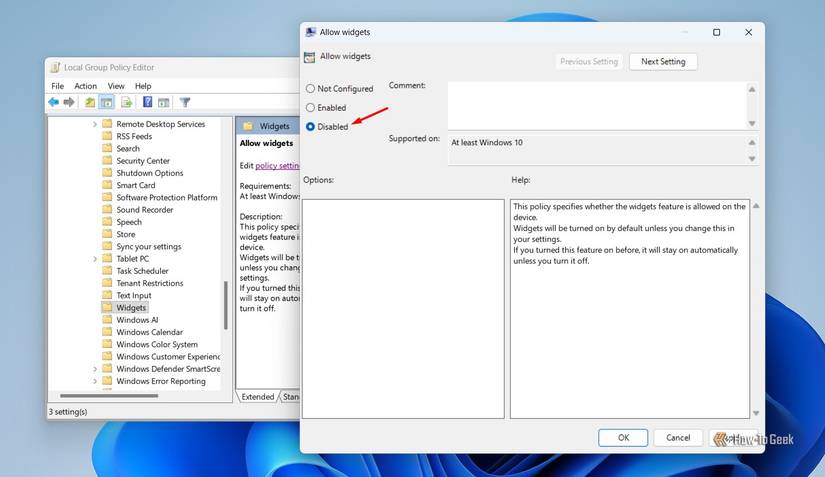Open the Action menu
The height and width of the screenshot is (477, 825).
click(85, 86)
